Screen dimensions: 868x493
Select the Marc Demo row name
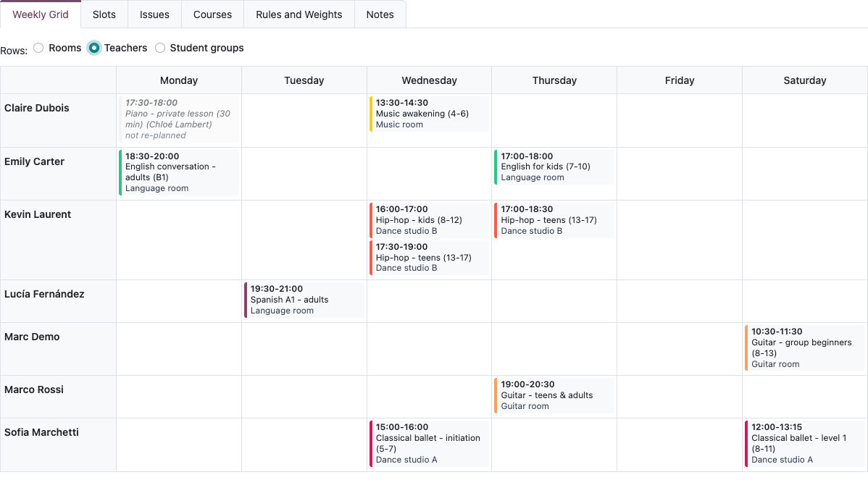click(32, 337)
